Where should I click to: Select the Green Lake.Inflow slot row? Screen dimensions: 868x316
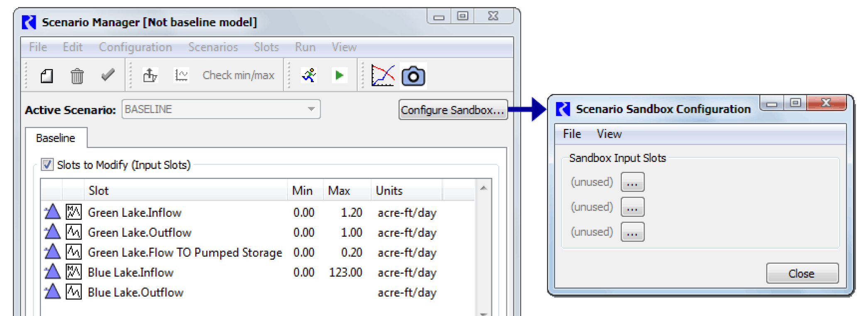[x=134, y=213]
